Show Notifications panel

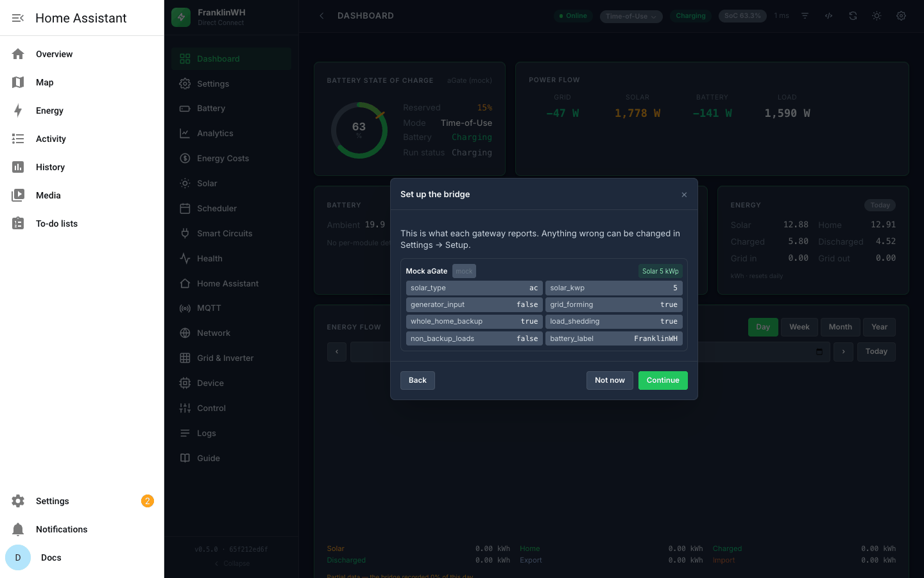[82, 529]
